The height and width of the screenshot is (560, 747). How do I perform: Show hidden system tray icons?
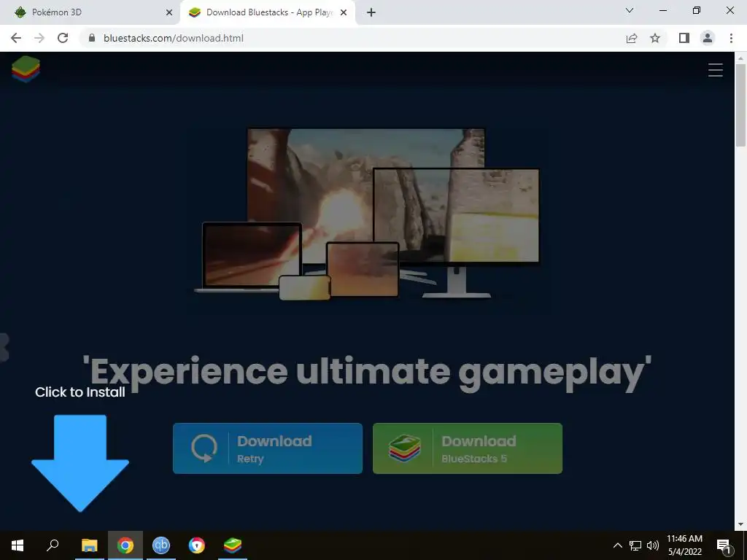pyautogui.click(x=617, y=545)
